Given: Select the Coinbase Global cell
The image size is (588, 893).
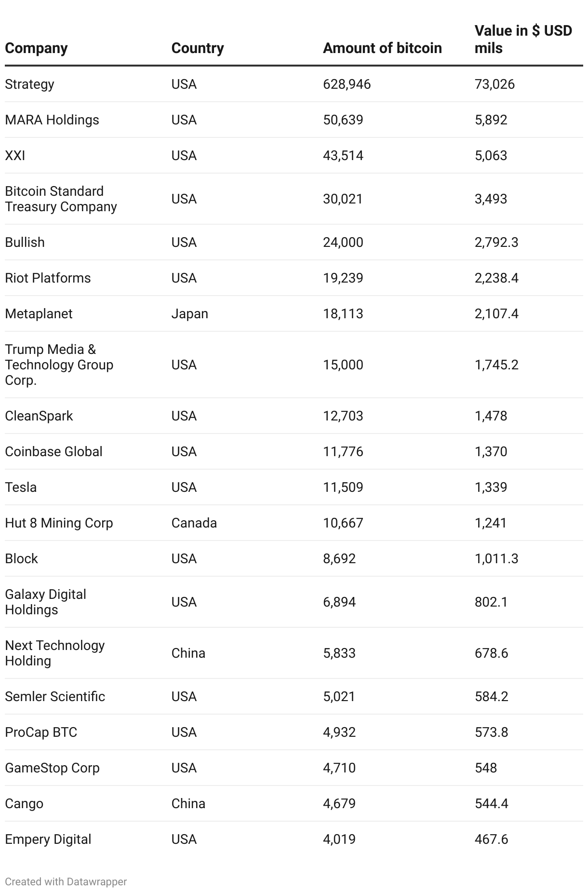Looking at the screenshot, I should tap(53, 452).
